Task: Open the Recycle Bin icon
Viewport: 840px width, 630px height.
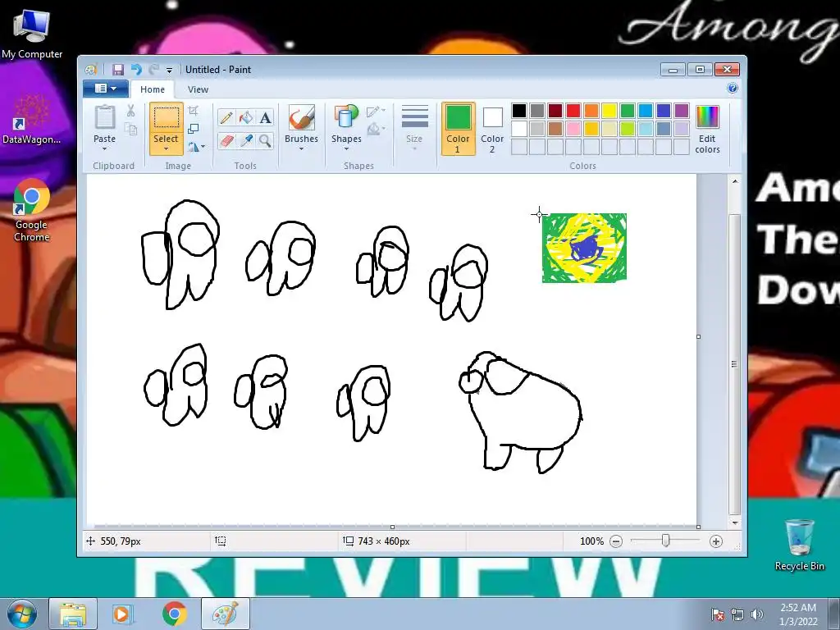Action: point(799,545)
